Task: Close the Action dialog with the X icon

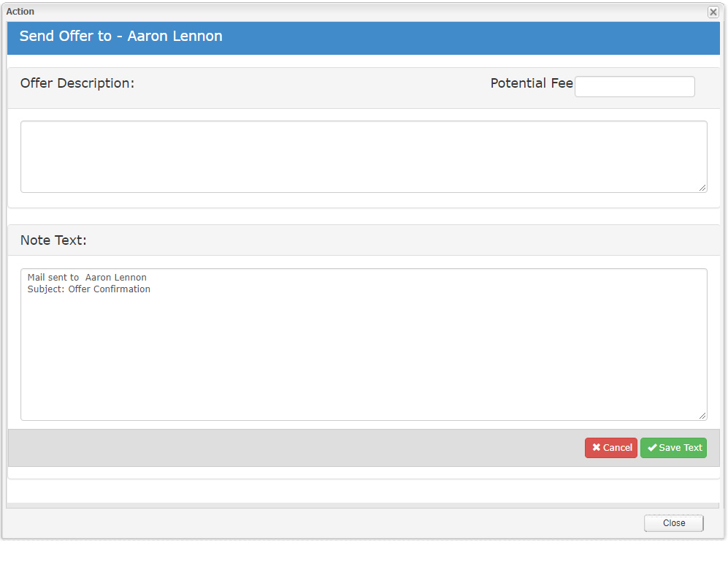Action: point(713,12)
